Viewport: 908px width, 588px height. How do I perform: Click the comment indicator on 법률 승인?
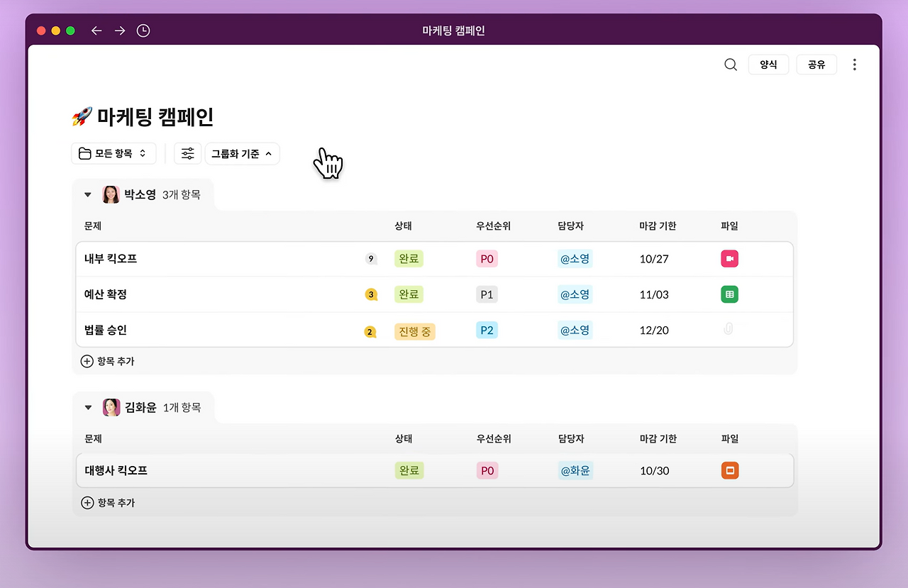pos(371,329)
